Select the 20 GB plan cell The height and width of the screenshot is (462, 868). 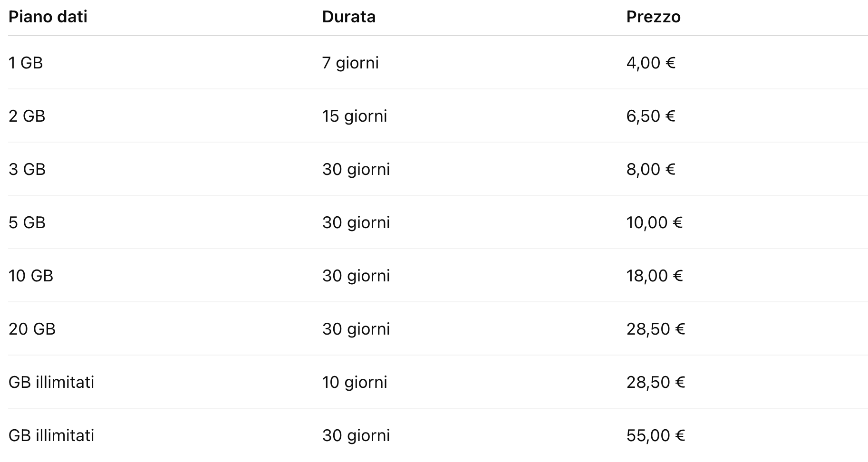[x=32, y=329]
